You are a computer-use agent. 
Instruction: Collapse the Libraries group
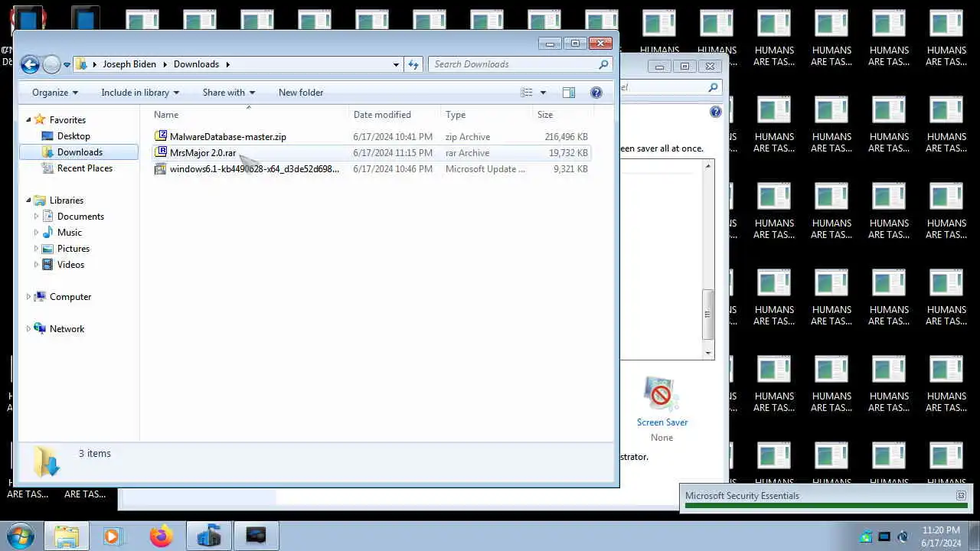(x=28, y=201)
